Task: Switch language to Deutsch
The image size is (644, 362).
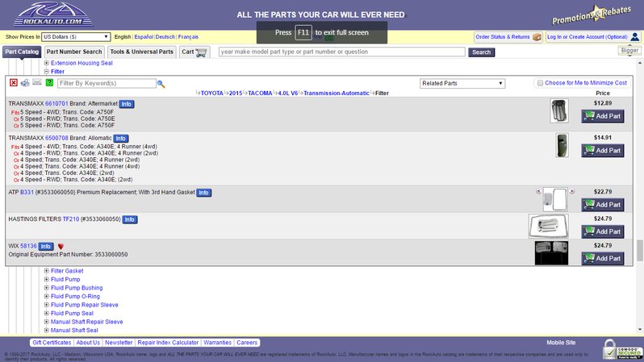Action: tap(165, 37)
